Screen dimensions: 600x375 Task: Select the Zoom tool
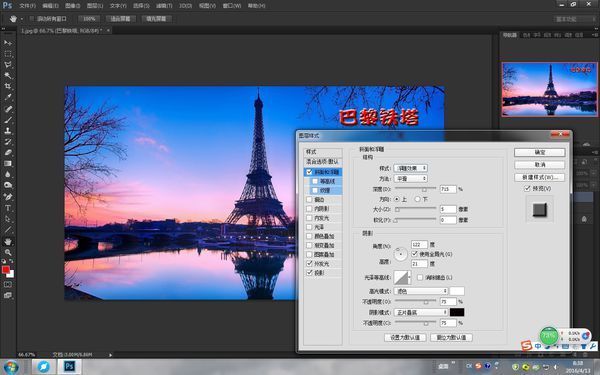click(x=8, y=253)
